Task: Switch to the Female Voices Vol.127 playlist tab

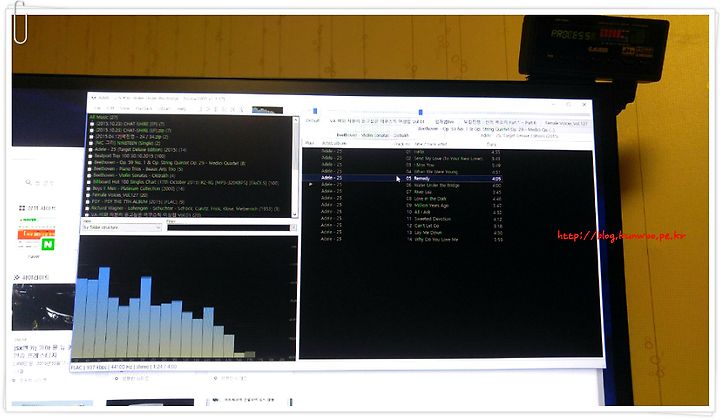Action: click(x=566, y=123)
